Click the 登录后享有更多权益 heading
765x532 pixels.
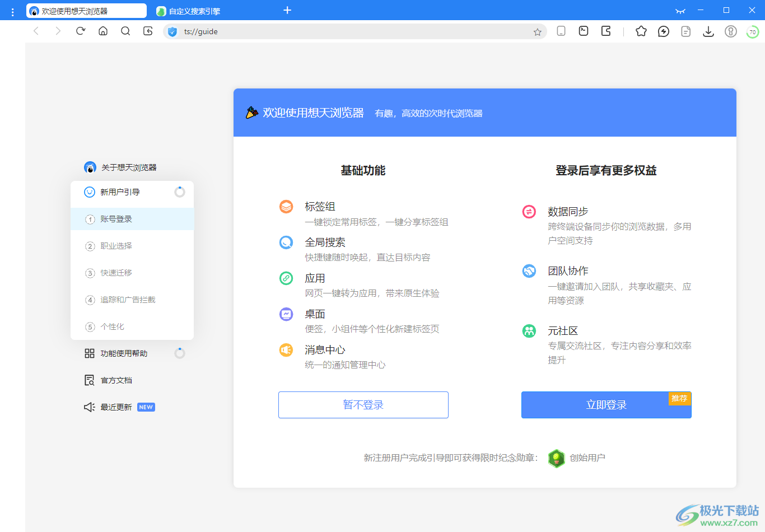(x=607, y=170)
